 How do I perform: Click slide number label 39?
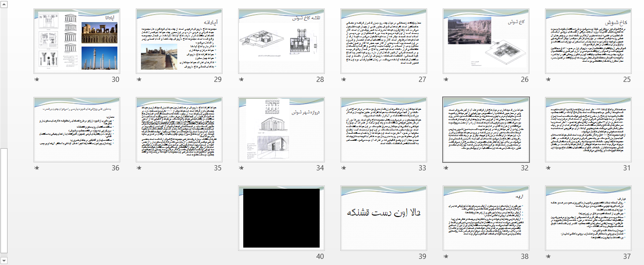pyautogui.click(x=422, y=257)
